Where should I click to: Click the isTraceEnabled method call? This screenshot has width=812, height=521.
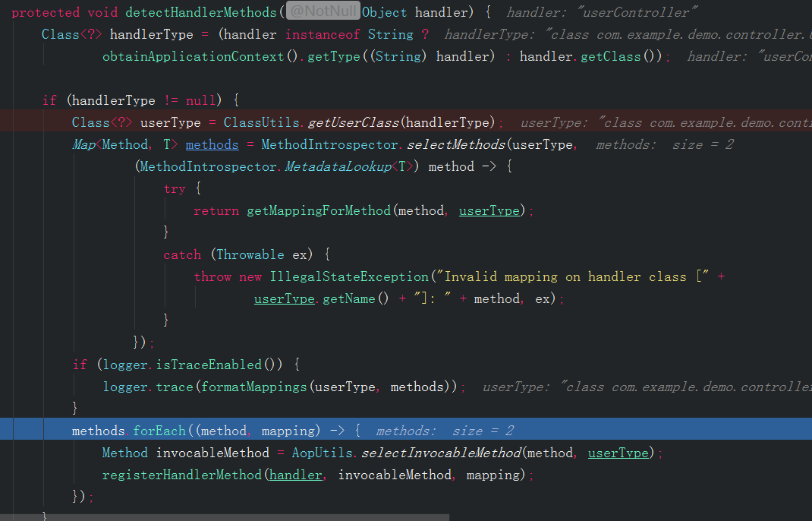point(209,365)
